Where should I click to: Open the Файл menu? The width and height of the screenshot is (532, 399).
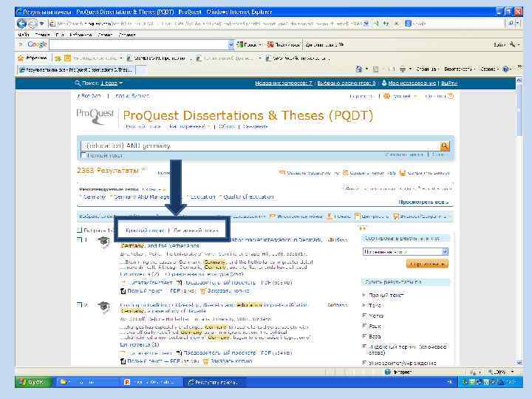click(x=23, y=35)
